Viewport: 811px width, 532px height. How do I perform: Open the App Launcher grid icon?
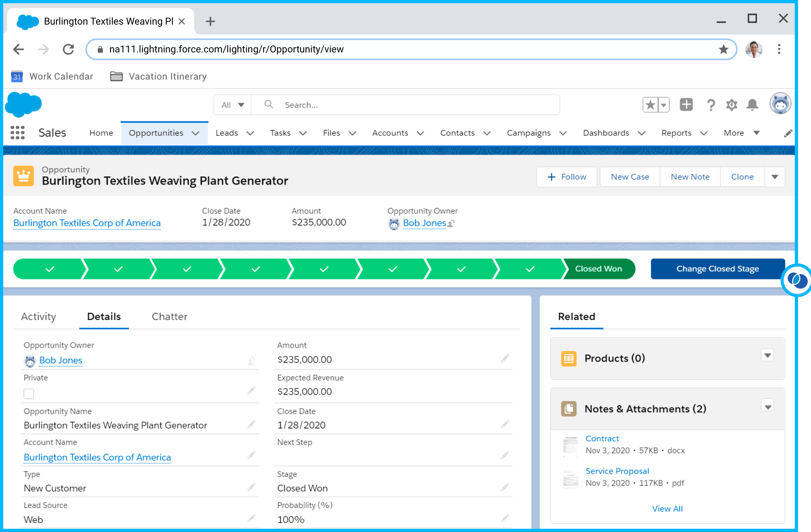(x=17, y=133)
